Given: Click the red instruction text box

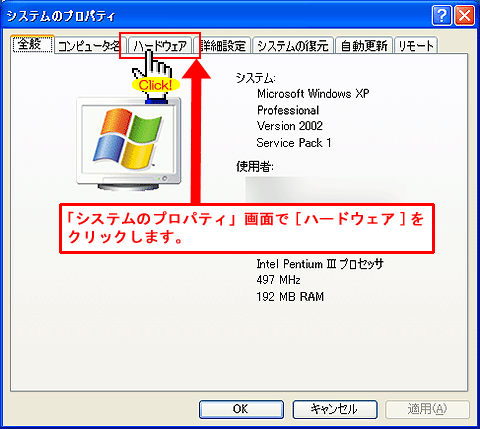Looking at the screenshot, I should [x=247, y=229].
